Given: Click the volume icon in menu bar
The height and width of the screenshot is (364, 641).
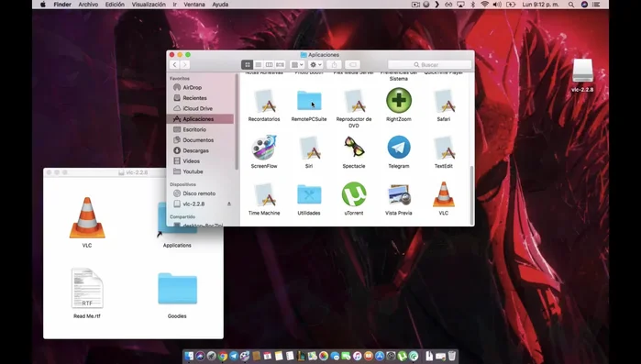Looking at the screenshot, I should pyautogui.click(x=497, y=5).
